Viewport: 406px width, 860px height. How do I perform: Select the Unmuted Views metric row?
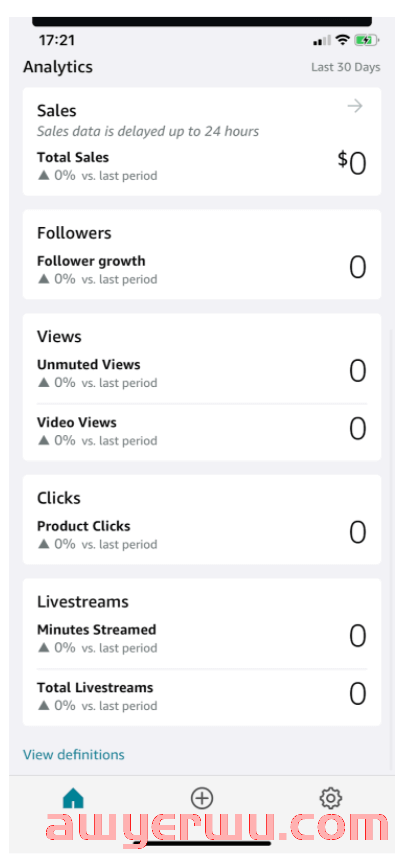[x=202, y=373]
